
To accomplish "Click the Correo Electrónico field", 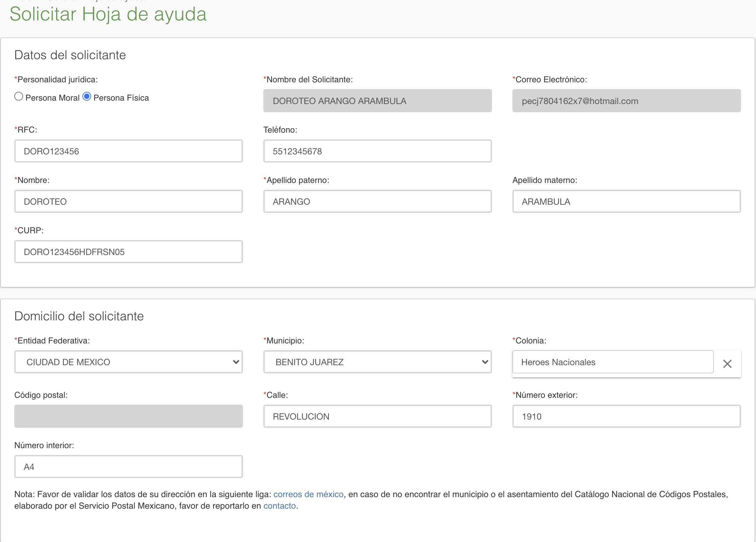I will pos(627,101).
